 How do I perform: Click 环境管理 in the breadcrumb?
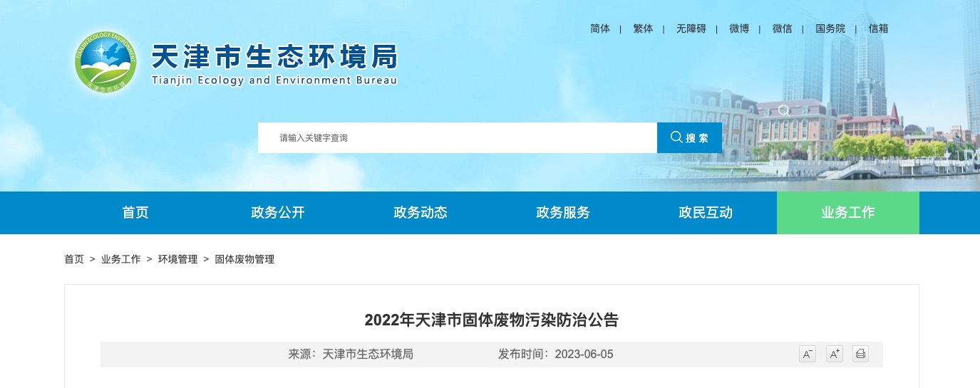point(178,259)
